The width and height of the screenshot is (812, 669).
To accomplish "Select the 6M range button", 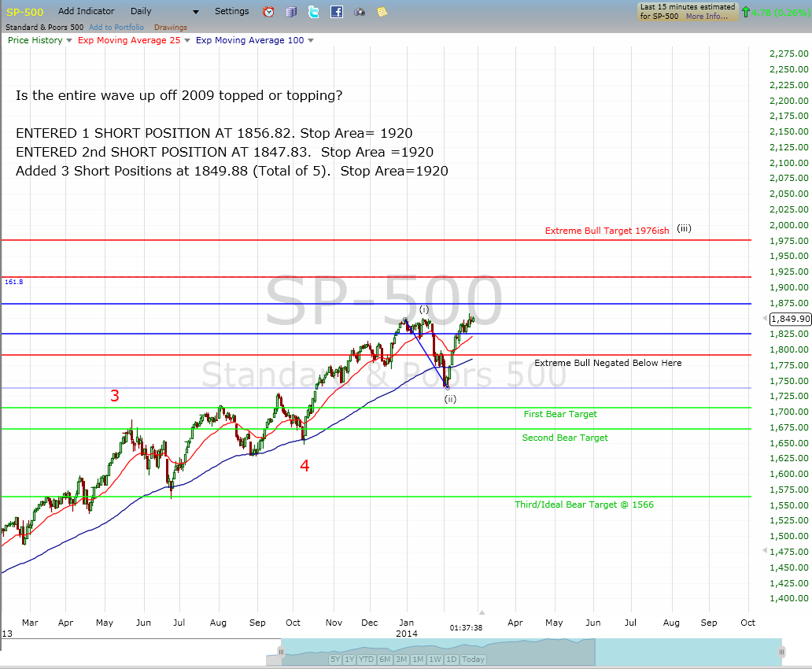I will pos(384,659).
